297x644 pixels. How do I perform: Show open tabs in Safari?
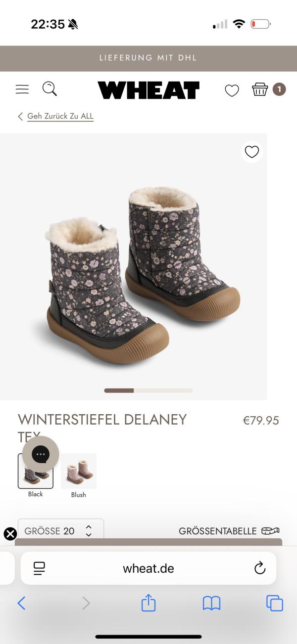pyautogui.click(x=275, y=603)
